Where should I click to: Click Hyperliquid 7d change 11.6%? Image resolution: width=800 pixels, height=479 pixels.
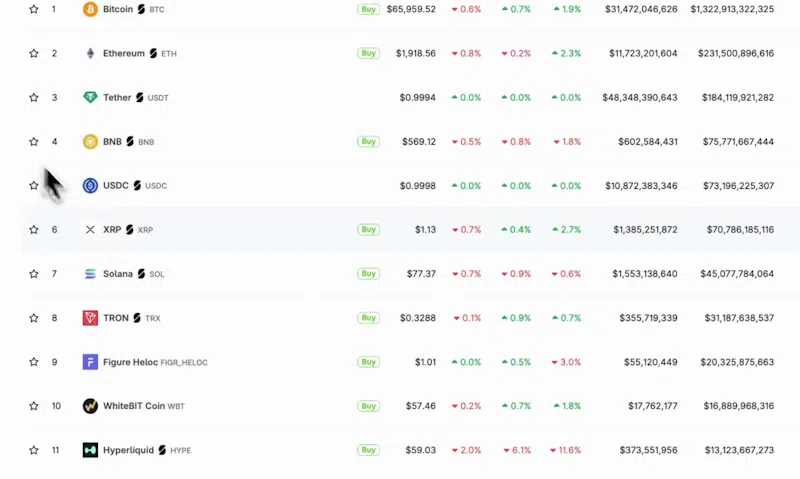[565, 450]
